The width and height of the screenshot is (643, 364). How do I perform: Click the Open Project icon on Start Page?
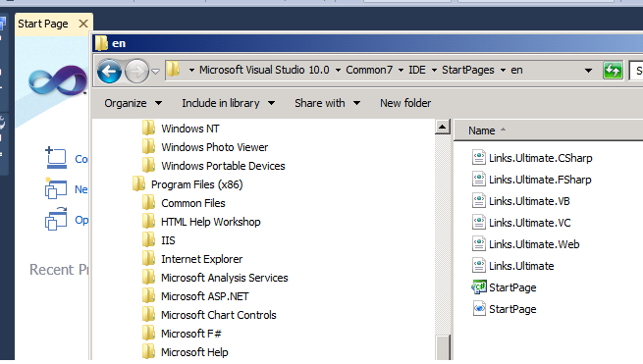pos(56,220)
